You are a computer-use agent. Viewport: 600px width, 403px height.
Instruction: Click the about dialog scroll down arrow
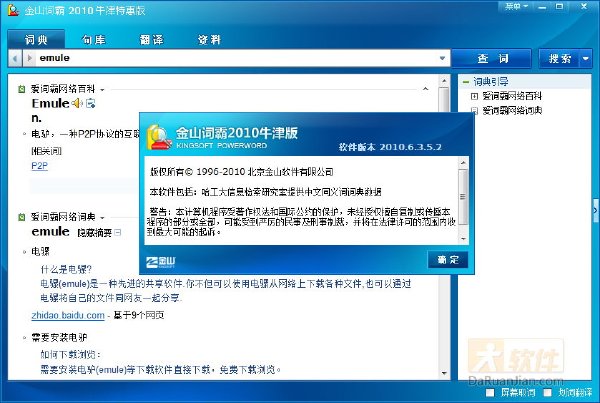pos(463,239)
